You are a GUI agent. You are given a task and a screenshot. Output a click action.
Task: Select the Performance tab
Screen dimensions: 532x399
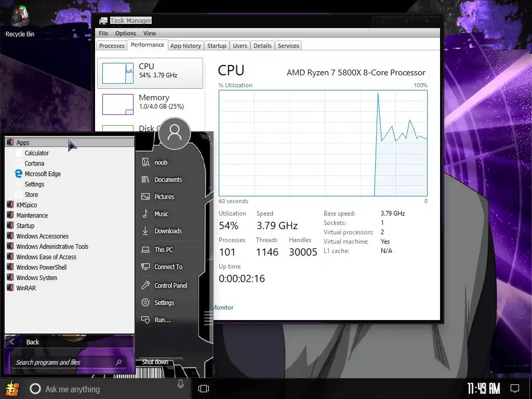(x=147, y=45)
